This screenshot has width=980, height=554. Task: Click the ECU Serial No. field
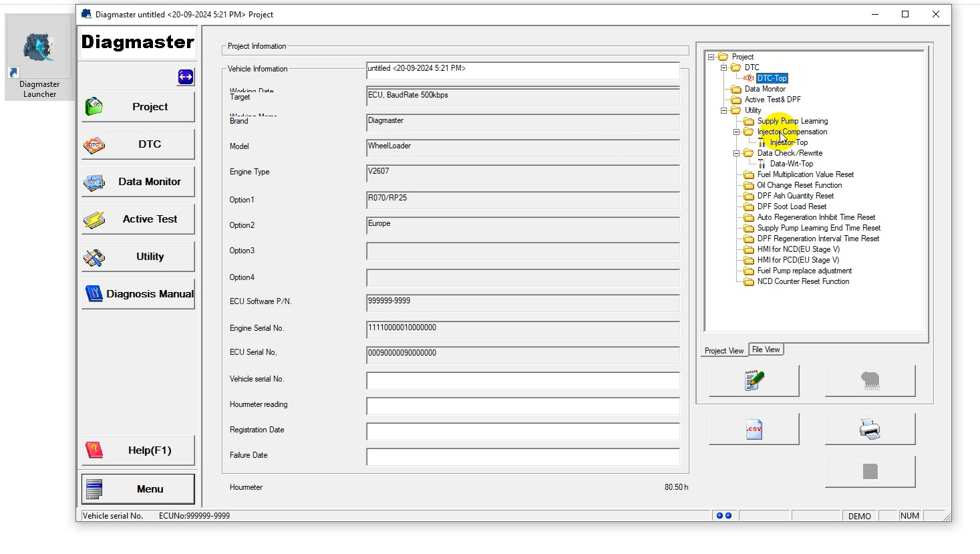tap(523, 356)
